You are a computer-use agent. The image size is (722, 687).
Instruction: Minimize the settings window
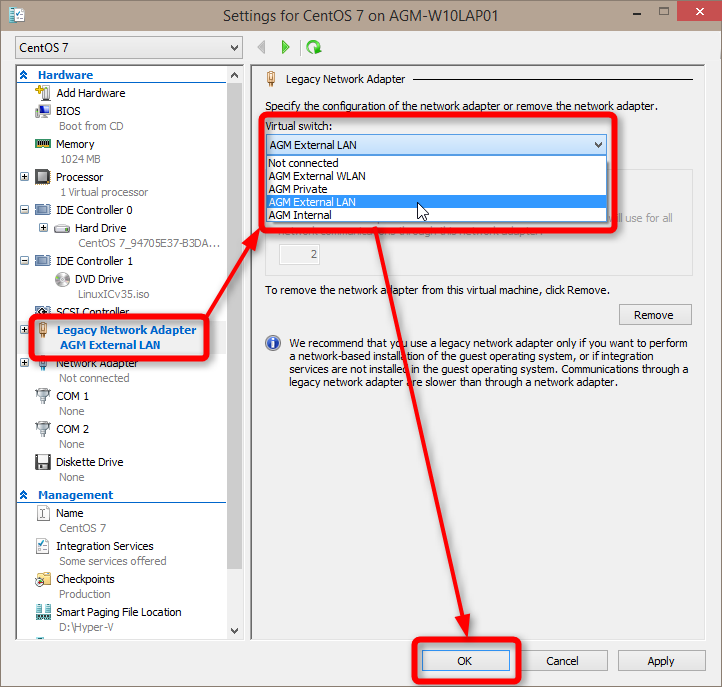[637, 12]
